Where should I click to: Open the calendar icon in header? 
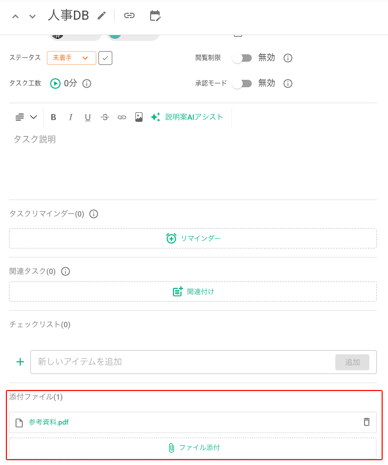point(155,16)
